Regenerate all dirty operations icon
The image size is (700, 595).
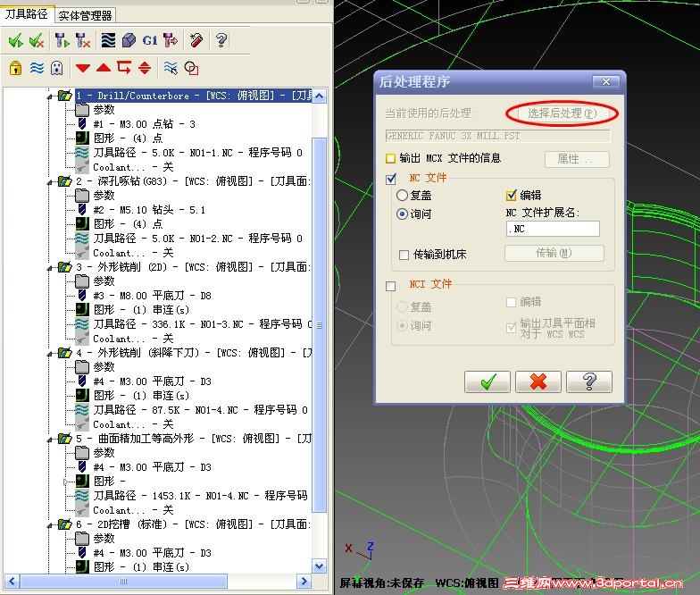click(83, 41)
